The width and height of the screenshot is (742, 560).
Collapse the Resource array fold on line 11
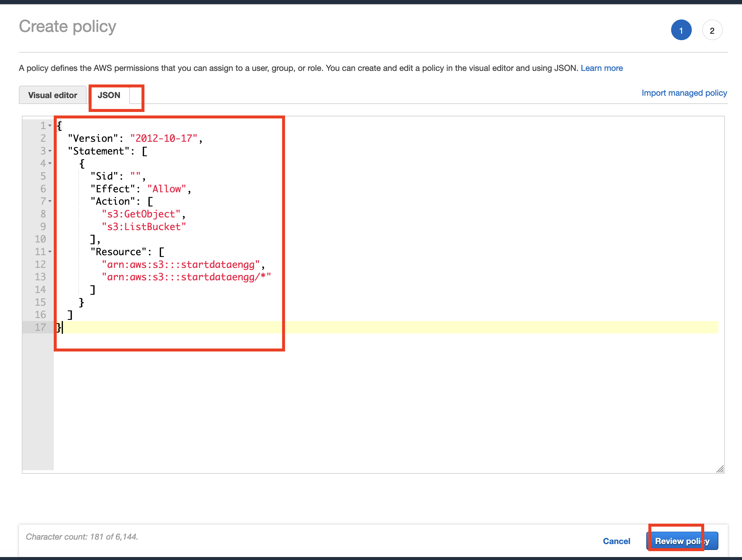(50, 251)
